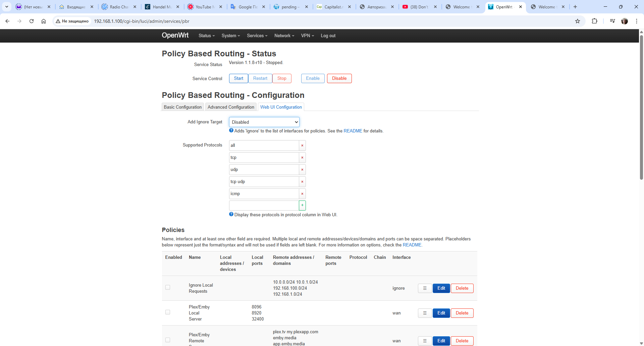
Task: Click the OpenWrt logo link
Action: pos(175,36)
